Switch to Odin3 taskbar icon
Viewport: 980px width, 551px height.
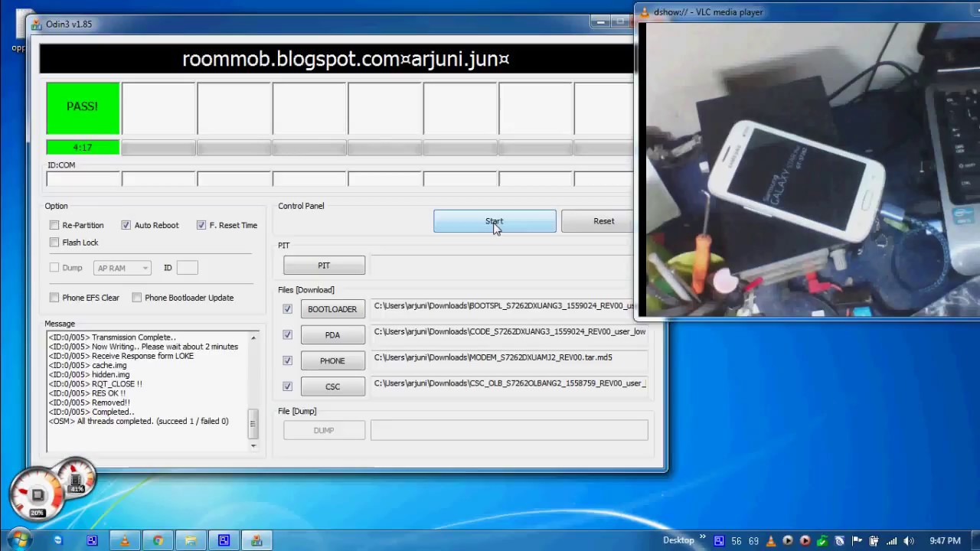point(256,540)
